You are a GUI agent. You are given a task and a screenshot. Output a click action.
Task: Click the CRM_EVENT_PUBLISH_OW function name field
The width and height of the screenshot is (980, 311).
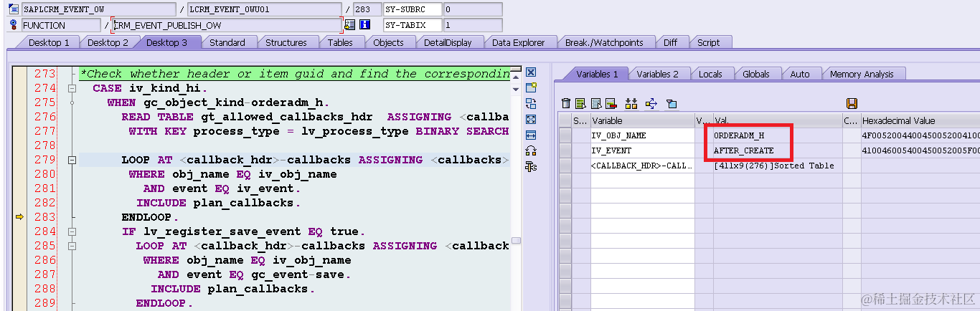pos(226,25)
